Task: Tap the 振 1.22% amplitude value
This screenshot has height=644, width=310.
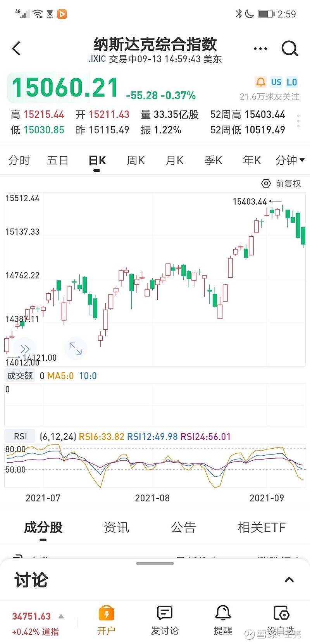Action: [x=161, y=130]
